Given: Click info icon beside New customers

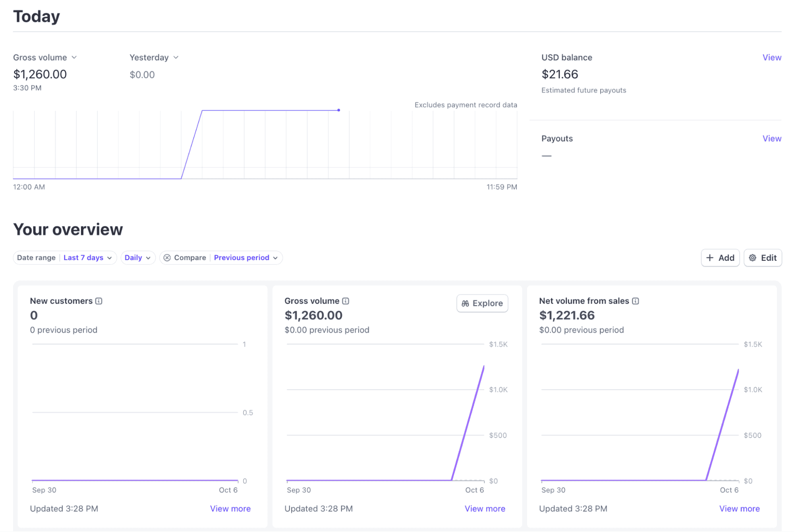Looking at the screenshot, I should (x=99, y=301).
